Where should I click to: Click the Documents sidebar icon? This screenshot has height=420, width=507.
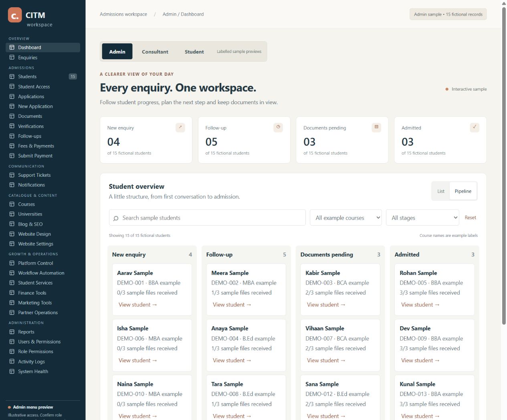click(12, 116)
